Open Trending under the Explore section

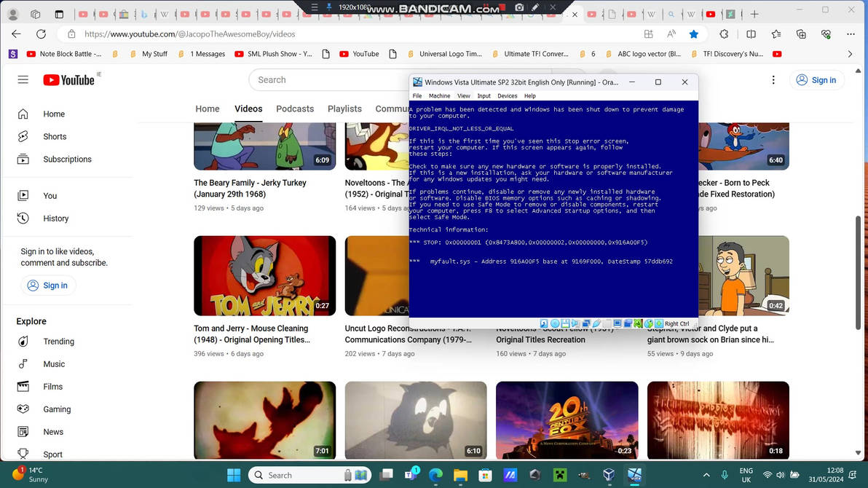pyautogui.click(x=58, y=342)
